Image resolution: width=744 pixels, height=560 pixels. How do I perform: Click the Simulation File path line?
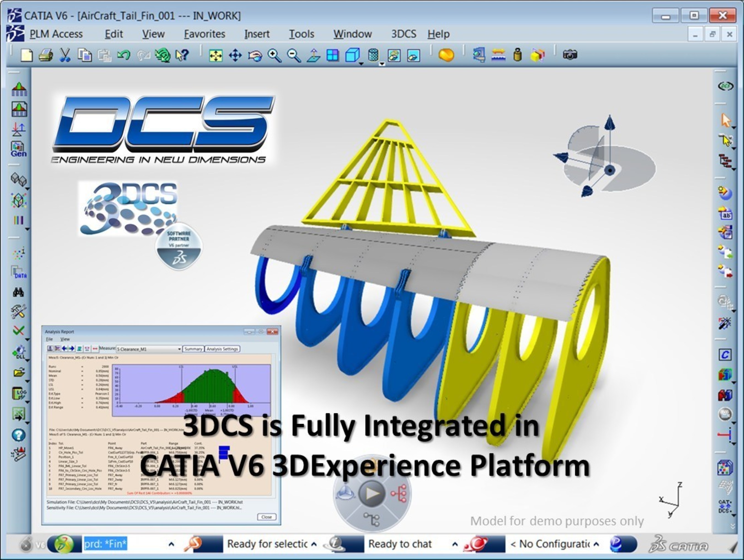tap(145, 502)
